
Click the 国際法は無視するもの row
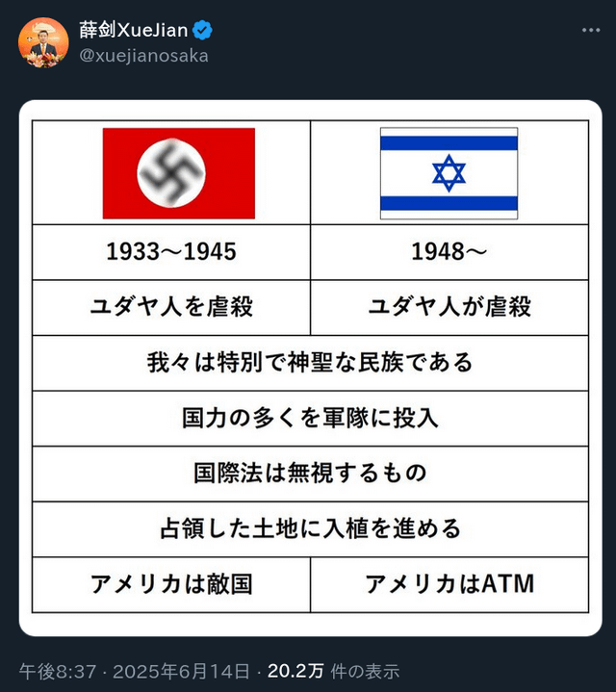(x=310, y=474)
